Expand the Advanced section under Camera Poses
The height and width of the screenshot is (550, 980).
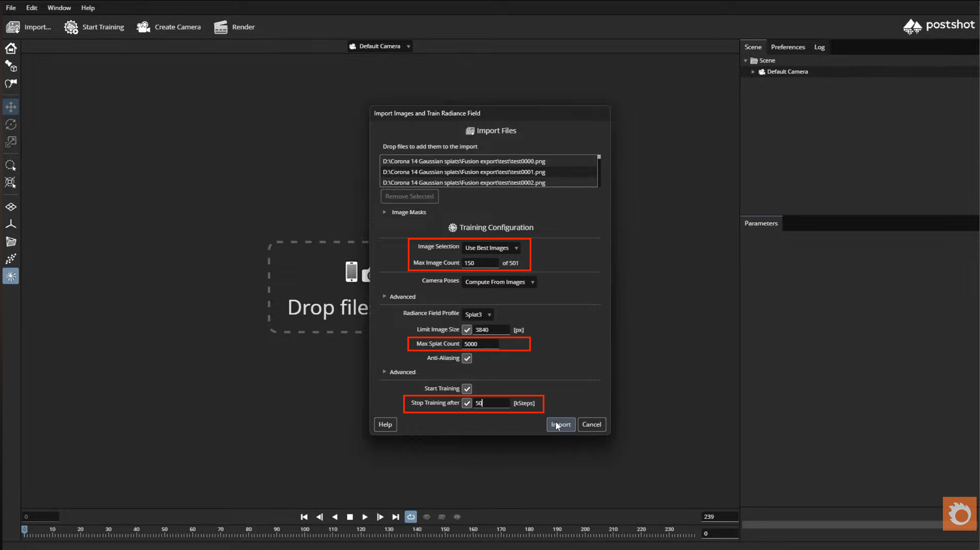tap(385, 297)
